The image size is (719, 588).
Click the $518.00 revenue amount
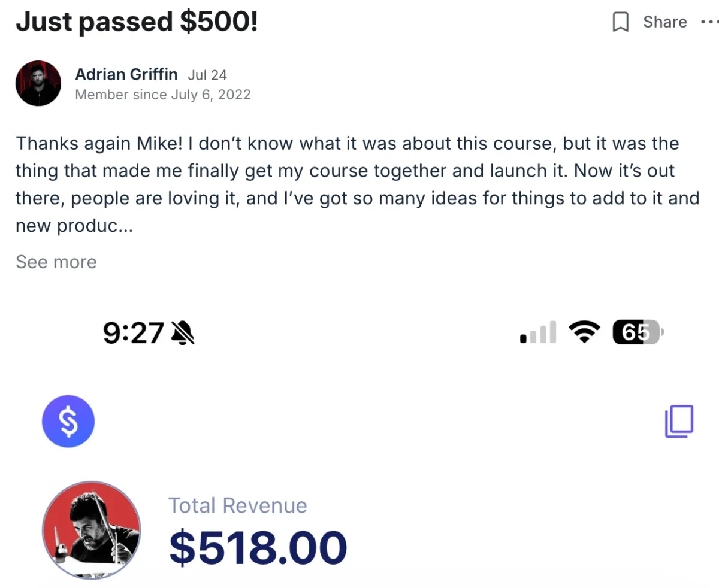[x=258, y=547]
